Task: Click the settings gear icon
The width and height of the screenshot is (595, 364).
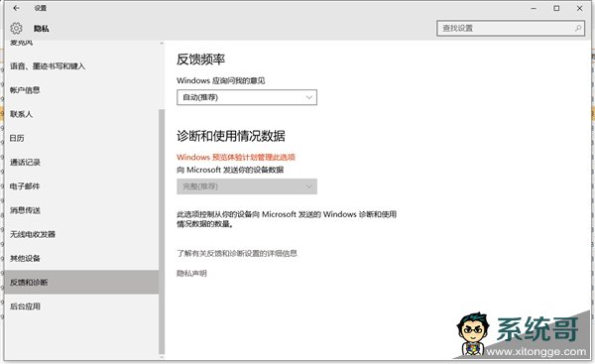Action: click(x=16, y=28)
